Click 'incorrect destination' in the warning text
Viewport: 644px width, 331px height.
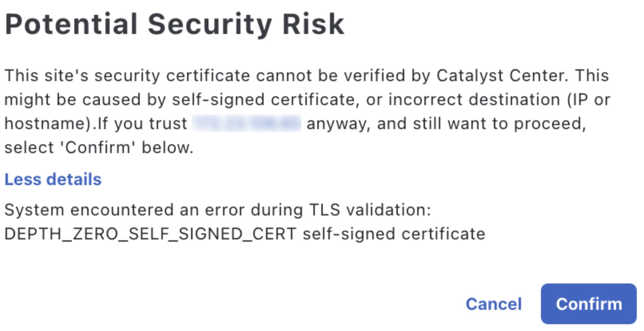tap(474, 100)
